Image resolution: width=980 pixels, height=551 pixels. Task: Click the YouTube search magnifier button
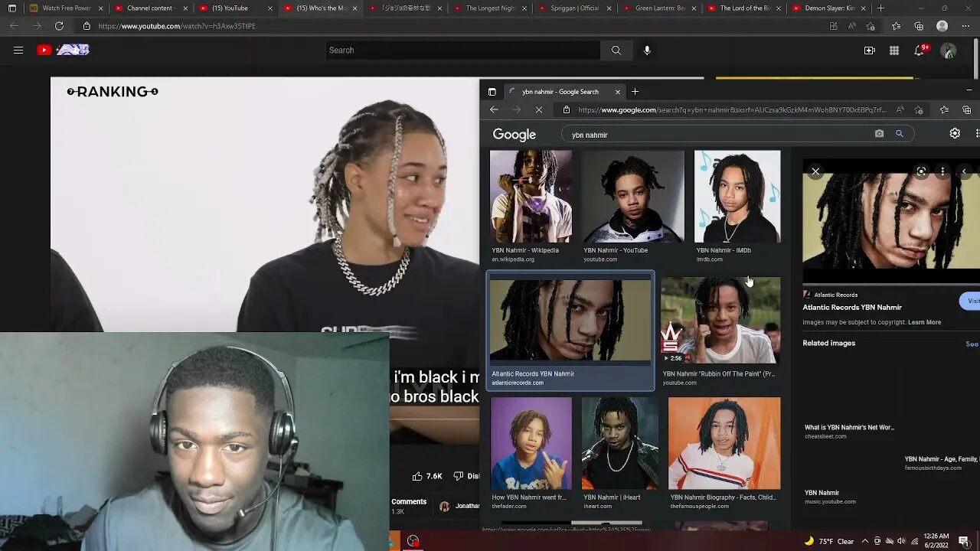click(x=616, y=51)
